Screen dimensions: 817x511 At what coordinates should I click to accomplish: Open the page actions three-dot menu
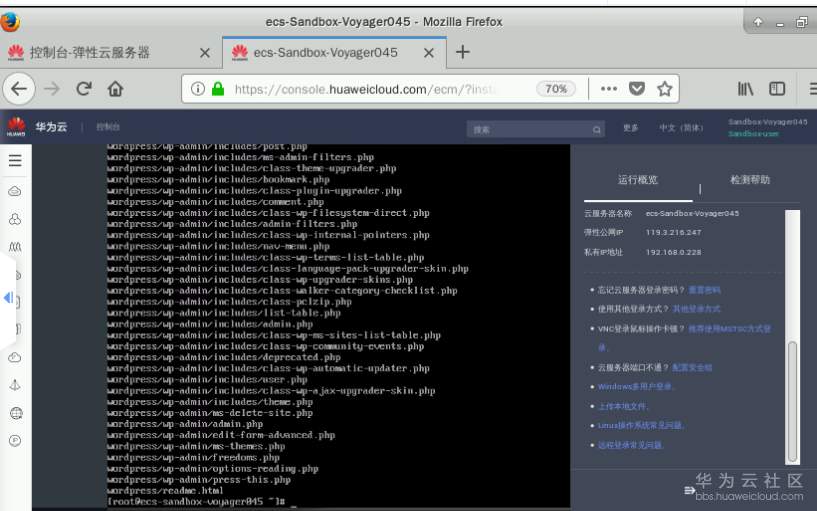pyautogui.click(x=609, y=89)
